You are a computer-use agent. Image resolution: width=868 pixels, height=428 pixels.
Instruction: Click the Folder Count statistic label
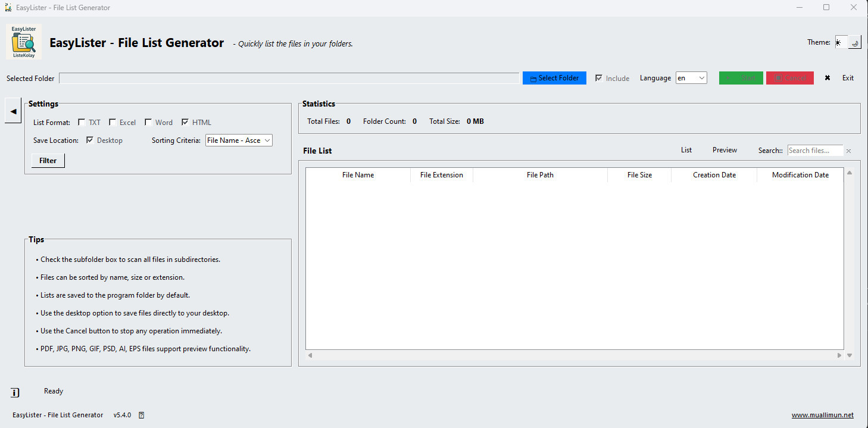[385, 121]
